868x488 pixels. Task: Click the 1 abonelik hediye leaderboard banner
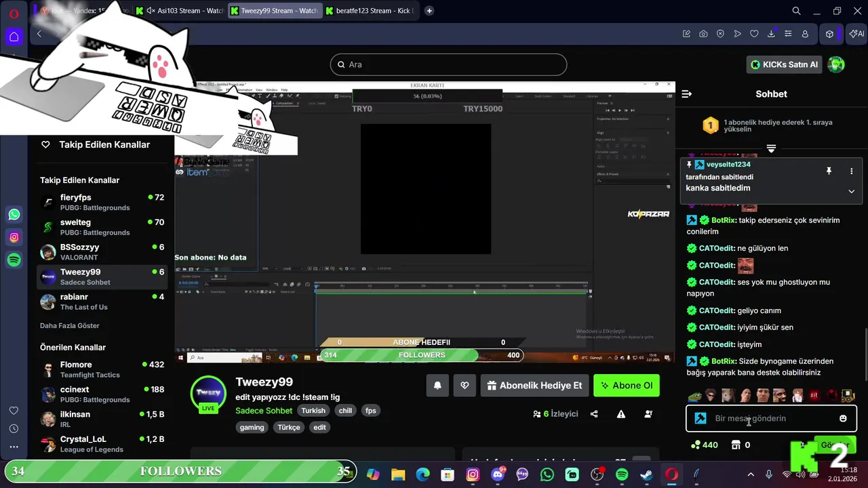[771, 125]
